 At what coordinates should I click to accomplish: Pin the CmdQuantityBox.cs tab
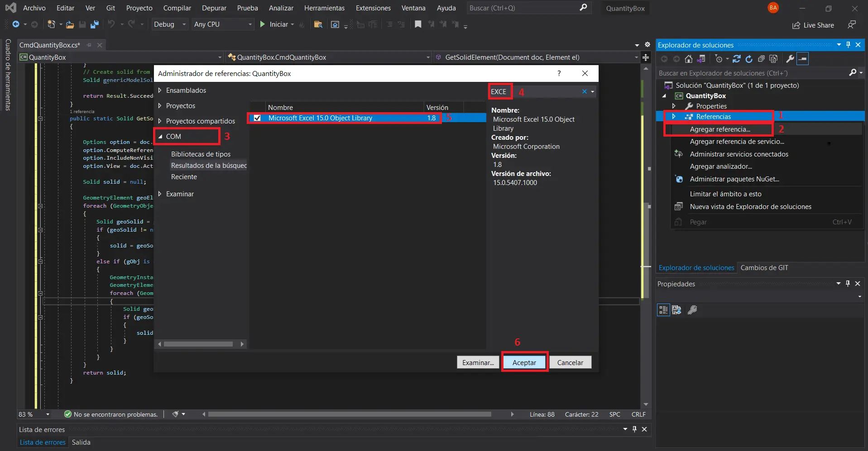89,45
